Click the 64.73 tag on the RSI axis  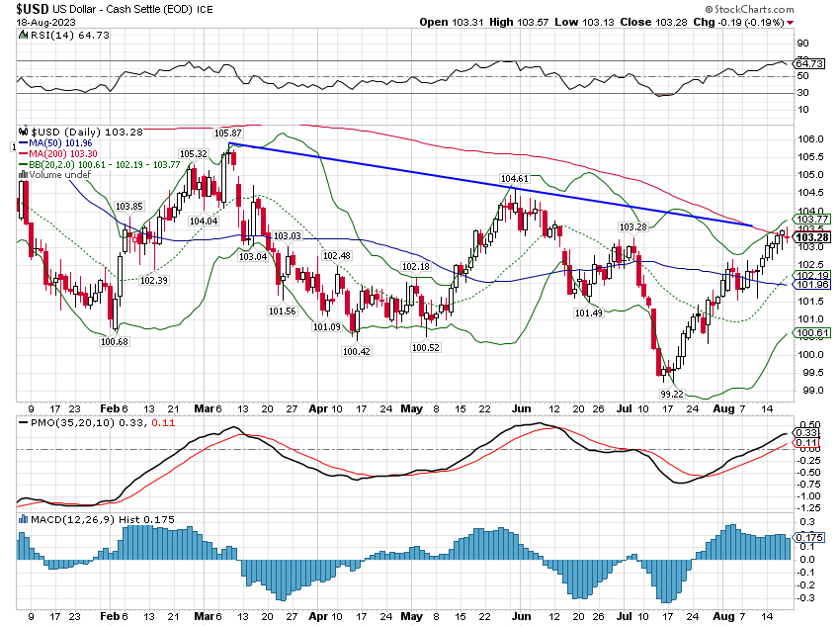[x=809, y=63]
